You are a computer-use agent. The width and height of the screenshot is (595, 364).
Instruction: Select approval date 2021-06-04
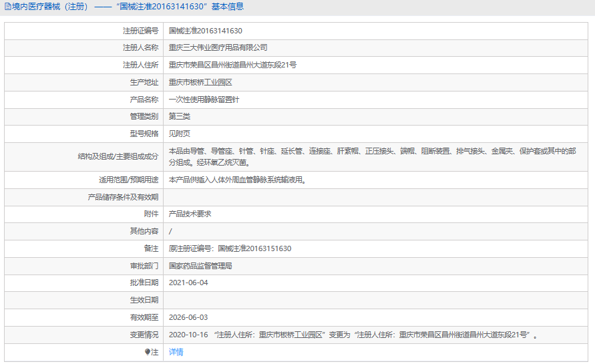click(188, 283)
